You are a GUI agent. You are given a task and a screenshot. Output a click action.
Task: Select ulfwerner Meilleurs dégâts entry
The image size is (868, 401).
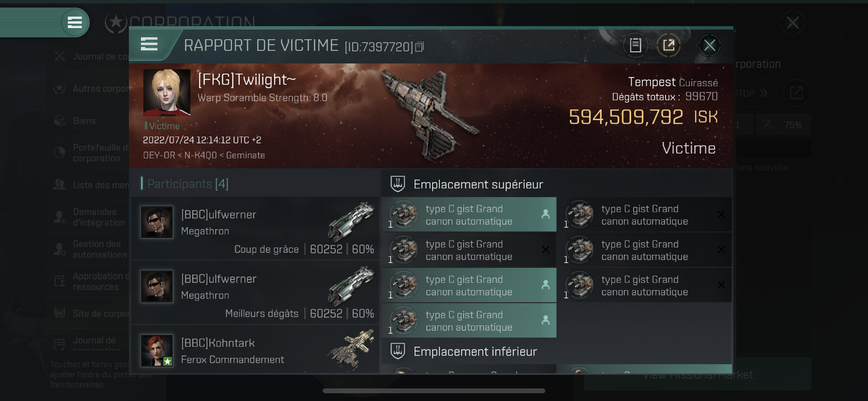255,293
